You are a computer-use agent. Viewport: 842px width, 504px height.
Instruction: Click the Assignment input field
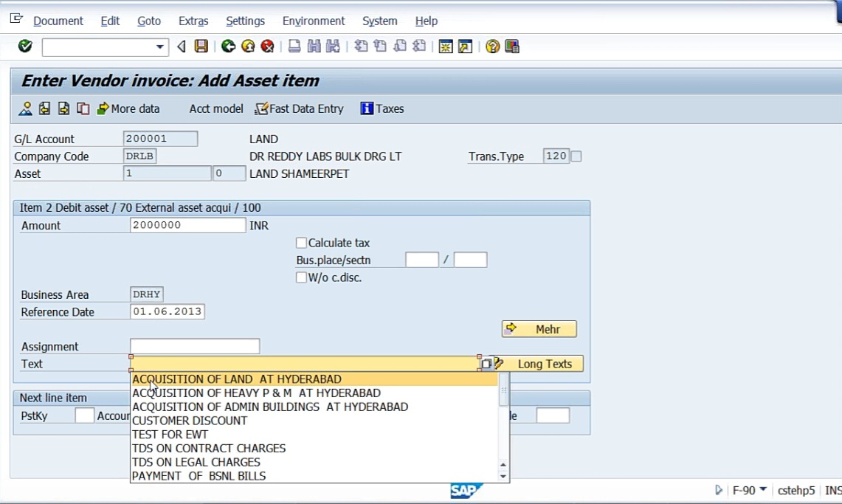point(194,346)
